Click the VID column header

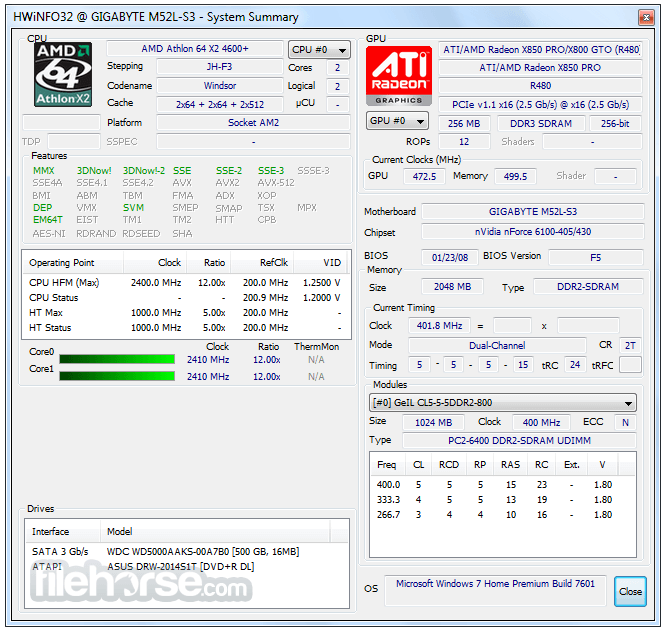[x=321, y=263]
